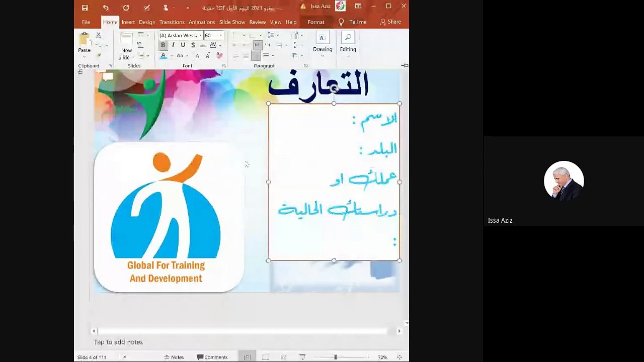Open the Font dialog launcher
The image size is (644, 362).
click(224, 66)
